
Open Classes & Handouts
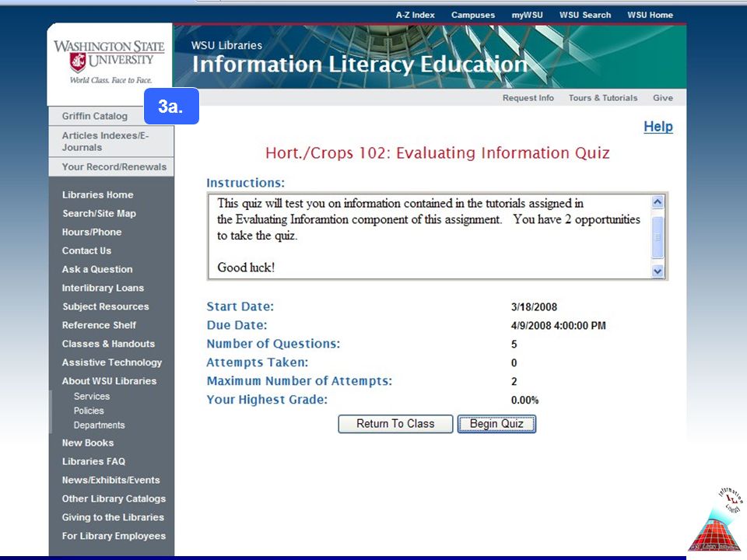pyautogui.click(x=108, y=343)
